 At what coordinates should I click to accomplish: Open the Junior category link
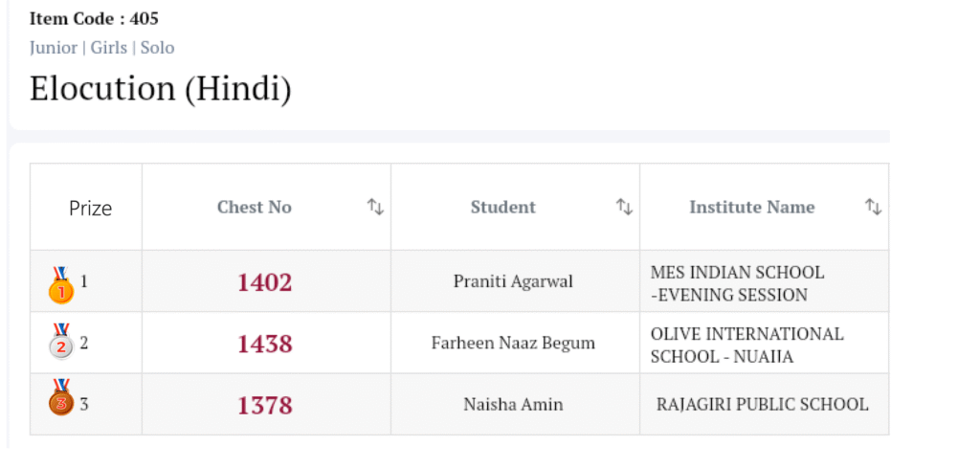click(x=54, y=48)
